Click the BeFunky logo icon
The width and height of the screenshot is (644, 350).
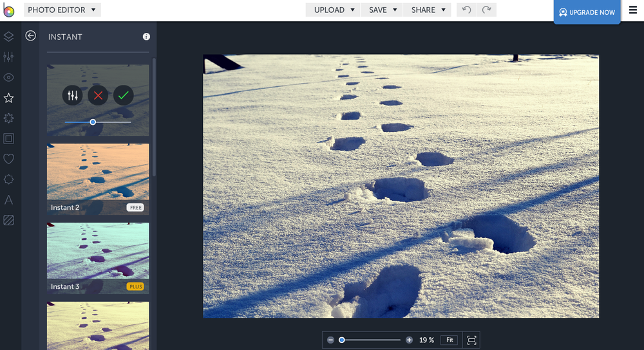[x=8, y=10]
